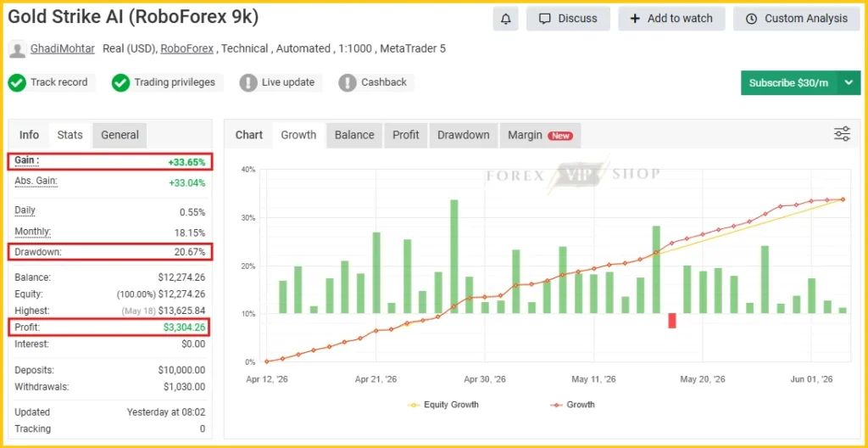Click the Jun 01, '26 axis label

(811, 380)
